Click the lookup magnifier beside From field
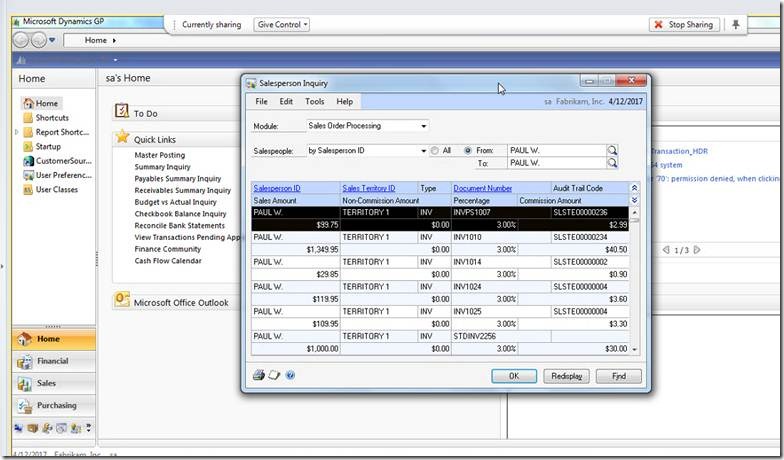The image size is (784, 460). click(612, 151)
